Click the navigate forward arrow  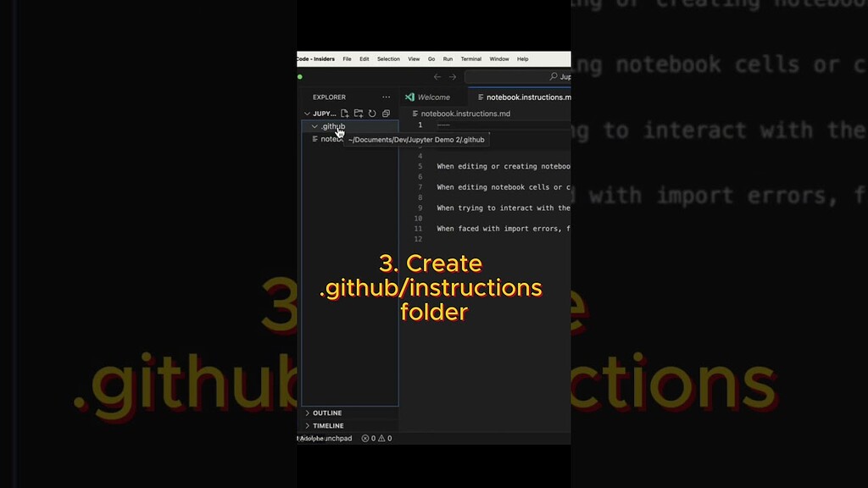(453, 77)
